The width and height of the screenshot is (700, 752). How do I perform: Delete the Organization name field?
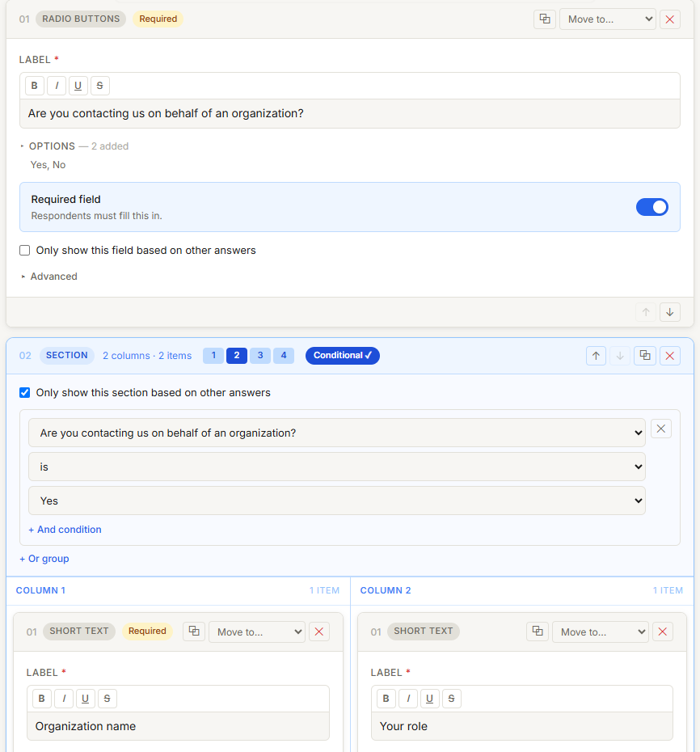[318, 632]
